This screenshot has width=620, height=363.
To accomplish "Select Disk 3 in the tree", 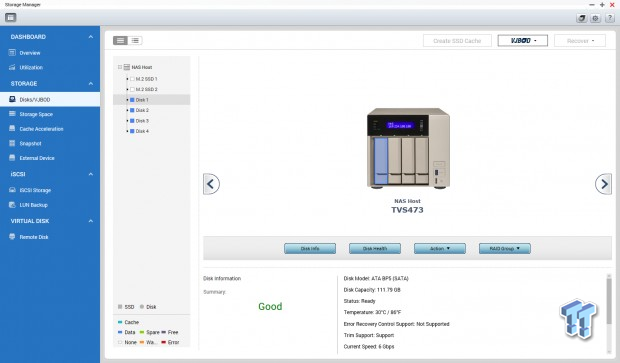I will 142,121.
